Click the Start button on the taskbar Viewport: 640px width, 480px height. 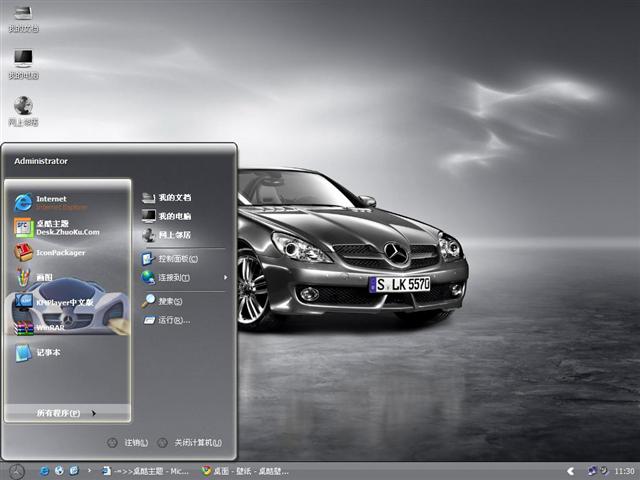(x=16, y=470)
